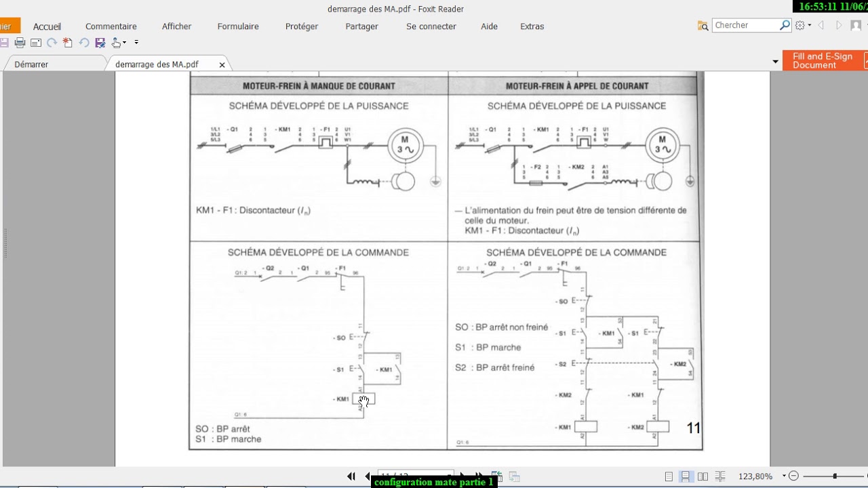This screenshot has width=868, height=488.
Task: Open the Partager ribbon tab
Action: [x=362, y=26]
